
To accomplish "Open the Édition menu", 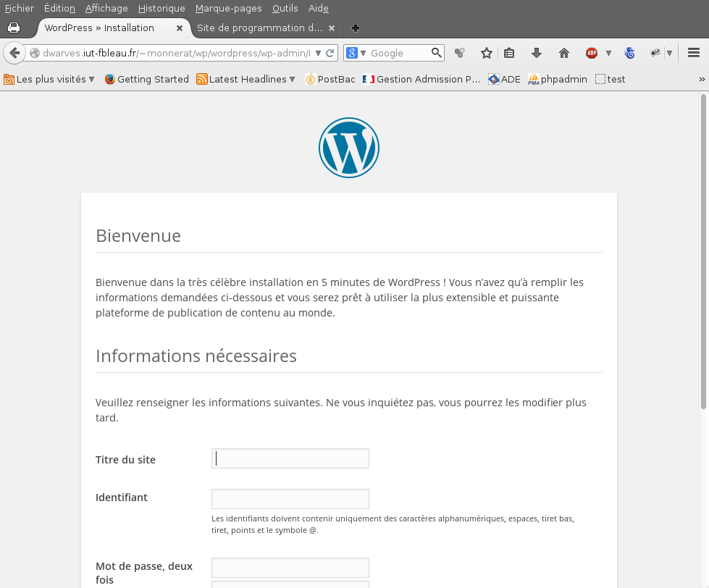I will [59, 8].
